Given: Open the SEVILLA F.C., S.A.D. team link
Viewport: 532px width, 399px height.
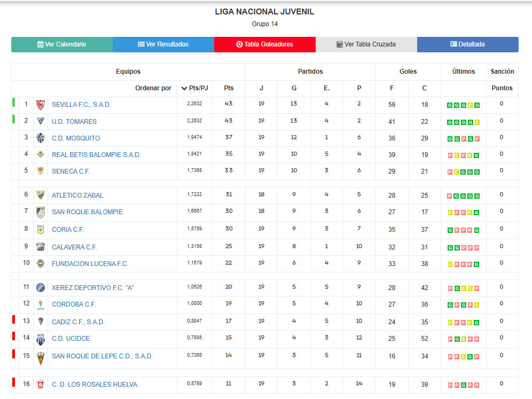Looking at the screenshot, I should click(81, 105).
